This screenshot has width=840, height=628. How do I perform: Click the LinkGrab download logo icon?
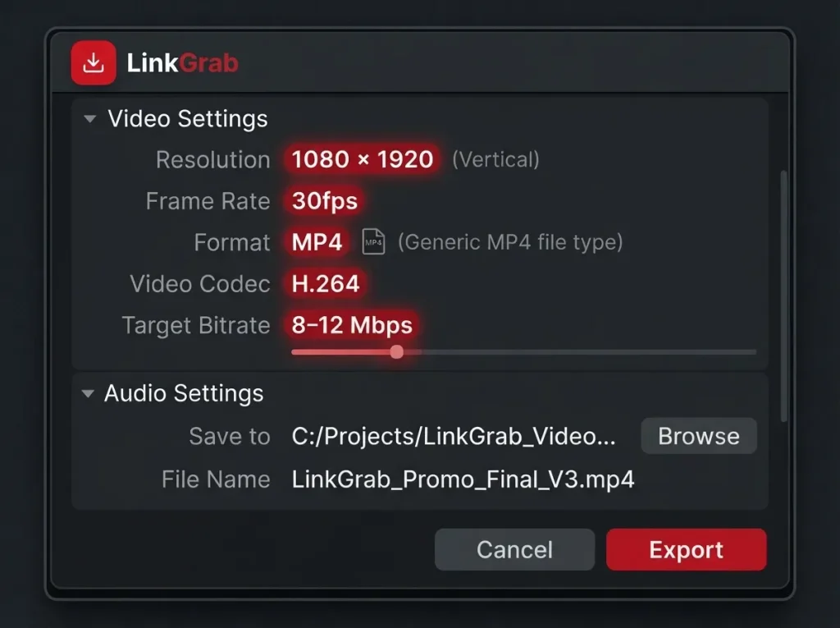click(x=94, y=62)
